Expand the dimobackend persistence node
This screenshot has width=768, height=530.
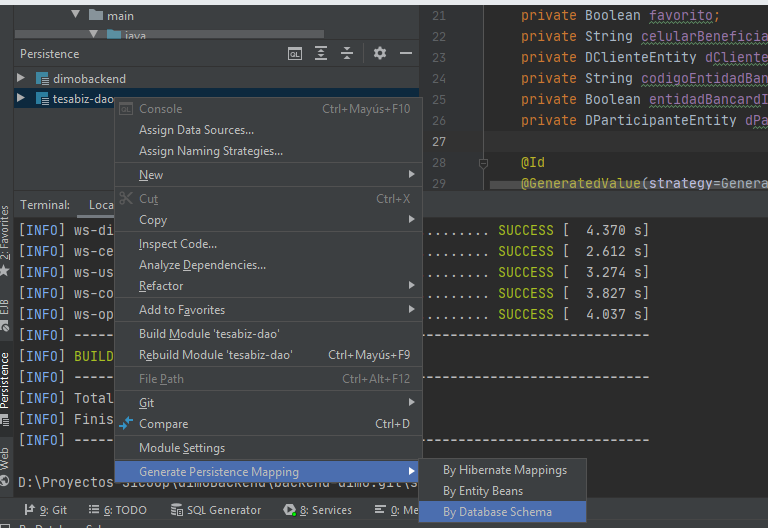(x=22, y=78)
